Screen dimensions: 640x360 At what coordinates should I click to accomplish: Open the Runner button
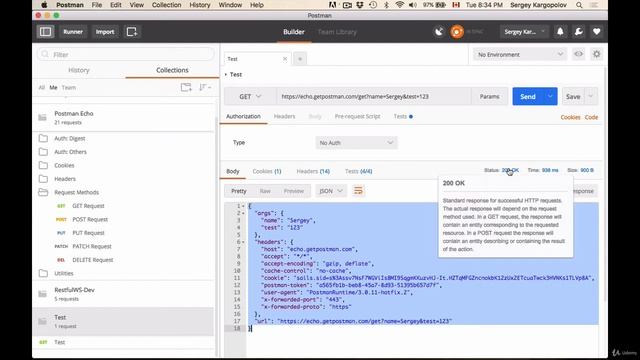(73, 32)
